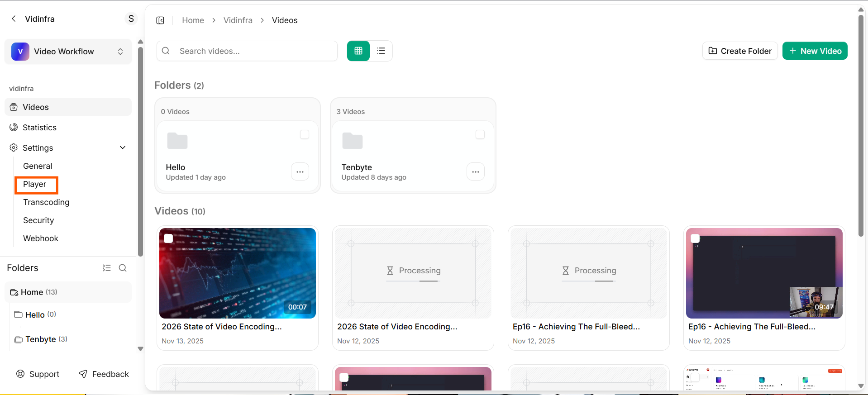Click the Statistics icon in the sidebar
Image resolution: width=868 pixels, height=395 pixels.
(14, 127)
